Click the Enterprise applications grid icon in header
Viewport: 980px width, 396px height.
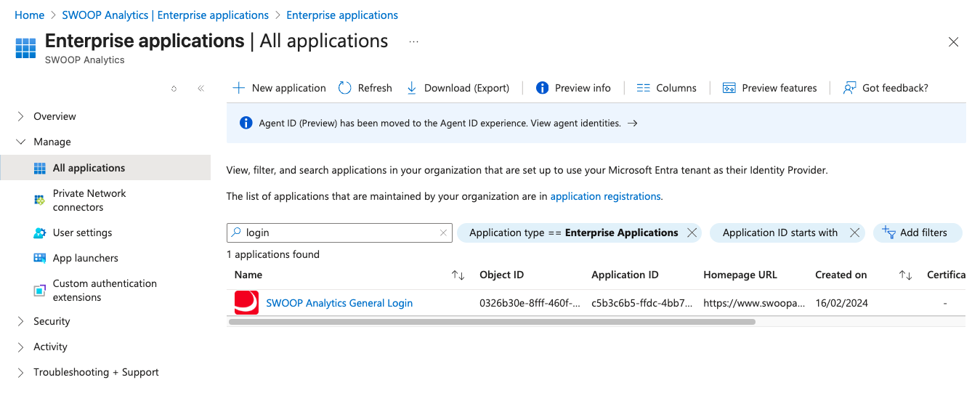[x=26, y=48]
